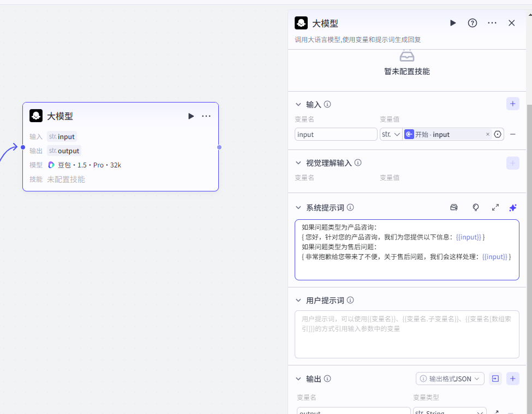Open the str. type dropdown for input variable

click(391, 134)
